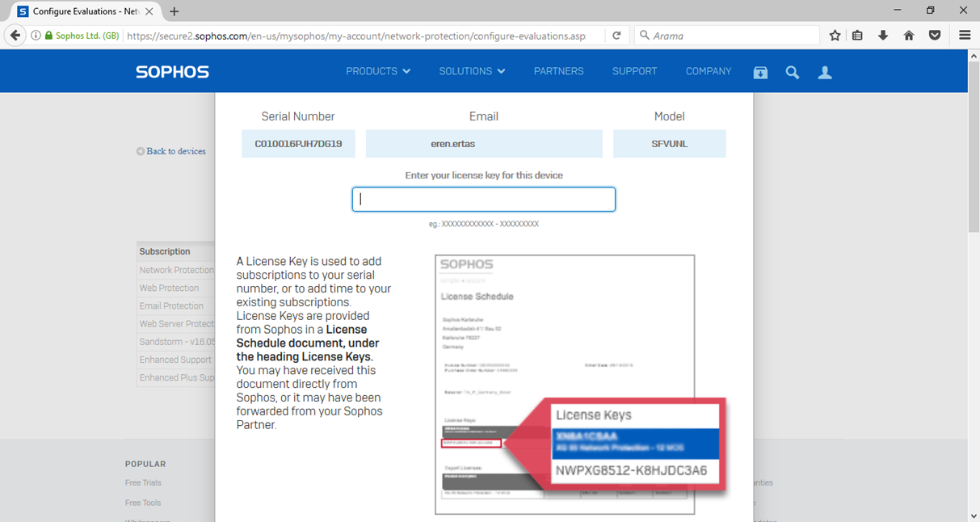This screenshot has height=522, width=980.
Task: Click the browser URL address bar
Action: (365, 36)
